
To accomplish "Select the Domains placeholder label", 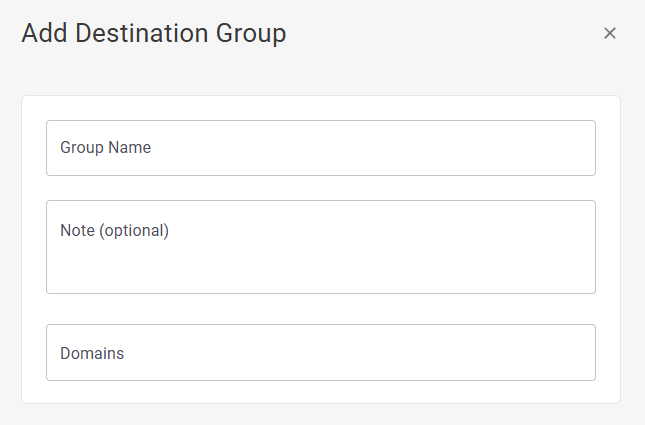I will (92, 353).
